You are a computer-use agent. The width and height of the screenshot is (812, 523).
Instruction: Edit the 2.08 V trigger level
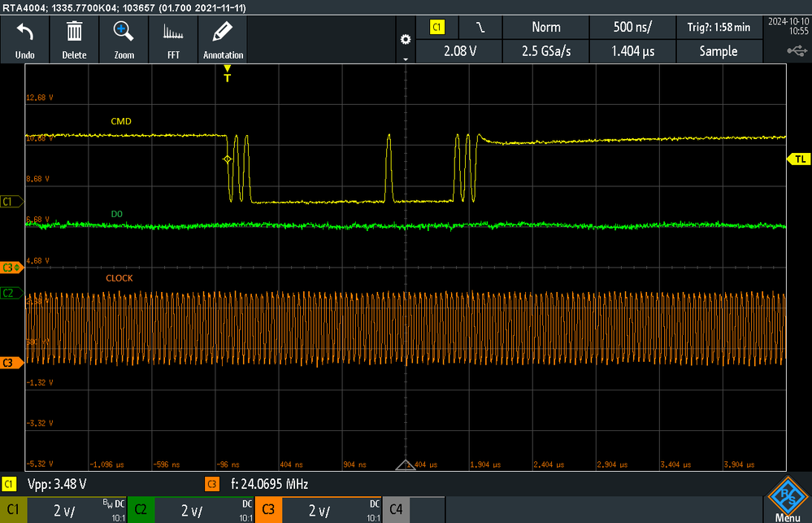tap(459, 51)
